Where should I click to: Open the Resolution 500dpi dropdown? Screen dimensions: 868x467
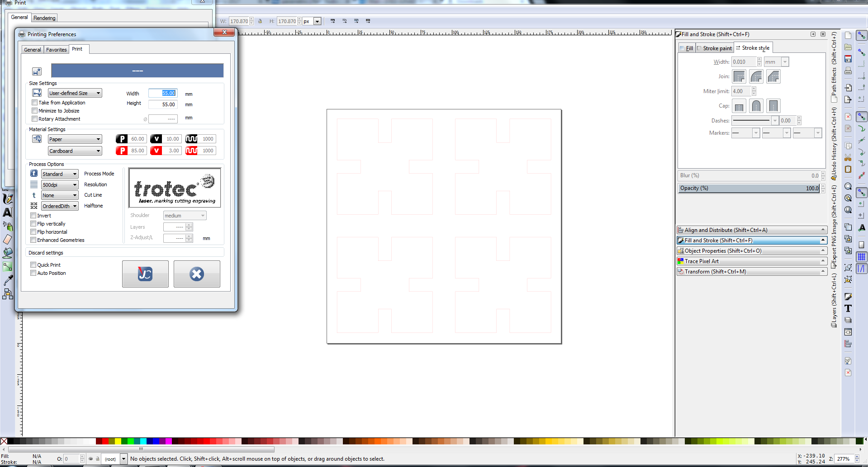tap(60, 185)
